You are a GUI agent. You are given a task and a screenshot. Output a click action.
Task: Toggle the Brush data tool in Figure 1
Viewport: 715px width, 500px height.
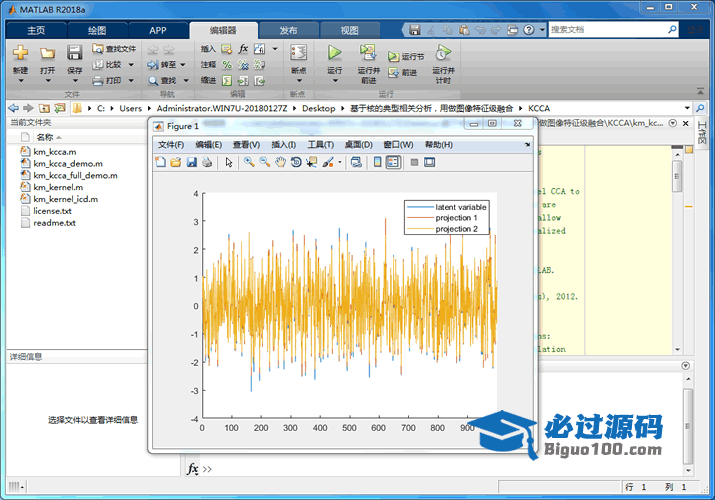328,162
